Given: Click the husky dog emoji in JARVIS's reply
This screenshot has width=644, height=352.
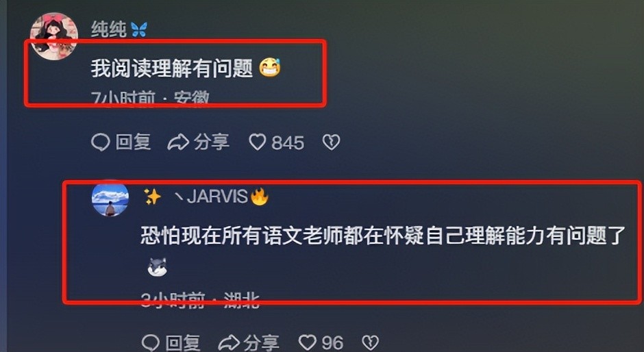Looking at the screenshot, I should pyautogui.click(x=157, y=267).
